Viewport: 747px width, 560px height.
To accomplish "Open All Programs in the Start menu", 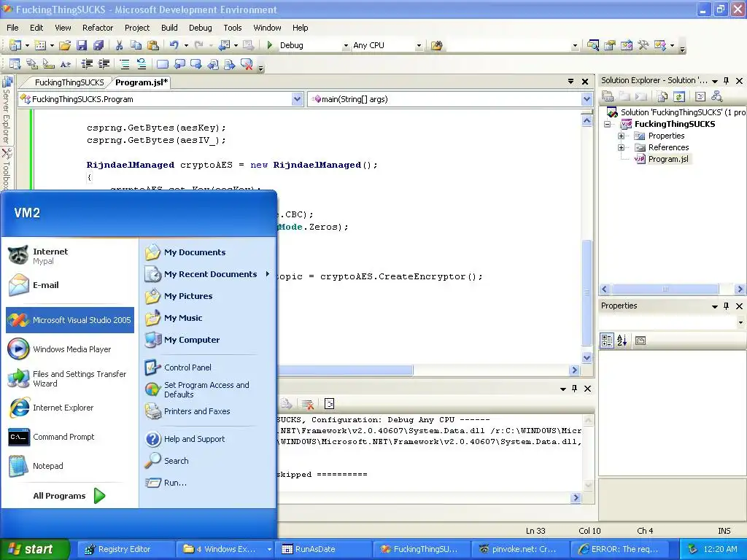I will (x=69, y=496).
